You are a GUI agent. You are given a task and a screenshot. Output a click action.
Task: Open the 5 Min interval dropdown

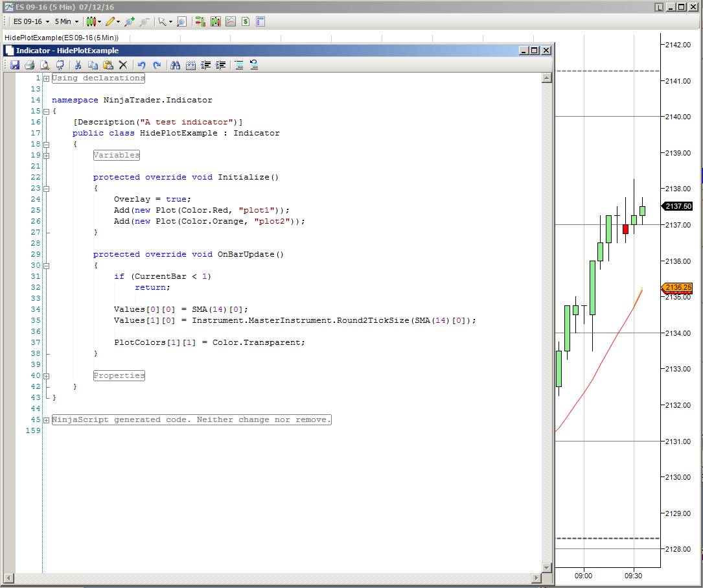66,21
